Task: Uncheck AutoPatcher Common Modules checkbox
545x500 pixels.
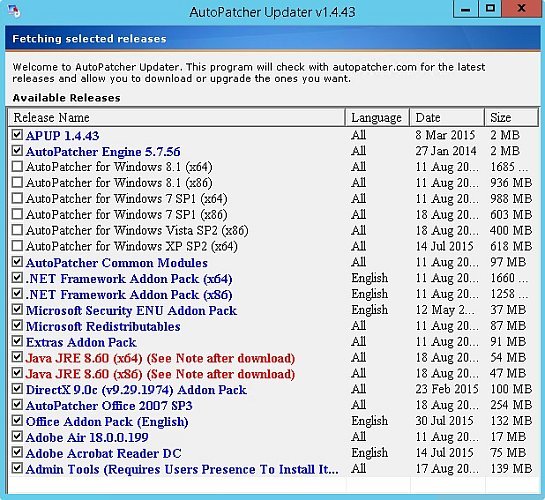Action: [17, 262]
